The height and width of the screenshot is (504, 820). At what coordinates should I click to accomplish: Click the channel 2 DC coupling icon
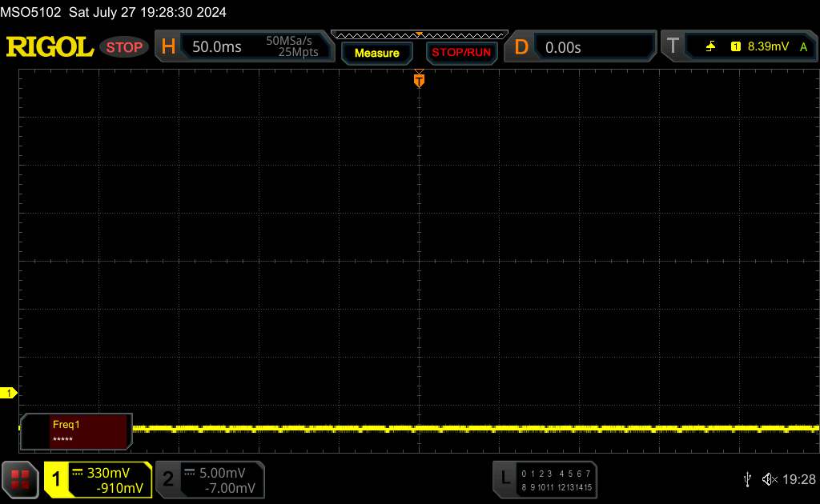189,472
